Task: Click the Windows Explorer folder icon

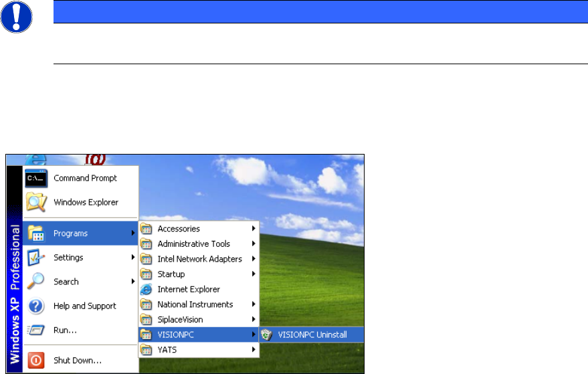Action: pos(36,202)
